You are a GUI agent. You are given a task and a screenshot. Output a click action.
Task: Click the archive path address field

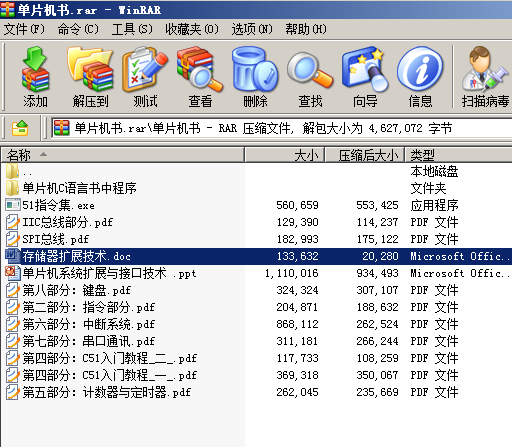point(282,128)
